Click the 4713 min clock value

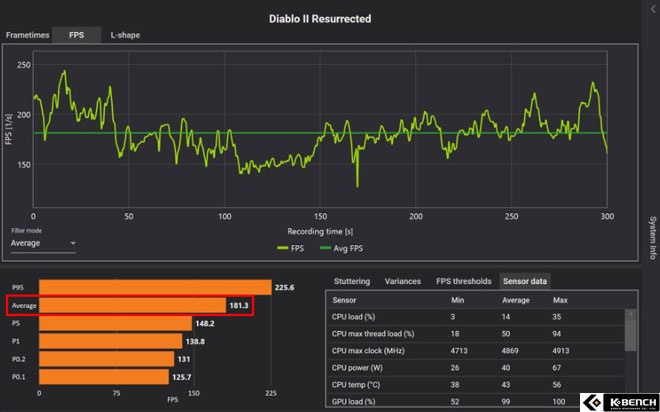[x=458, y=351]
